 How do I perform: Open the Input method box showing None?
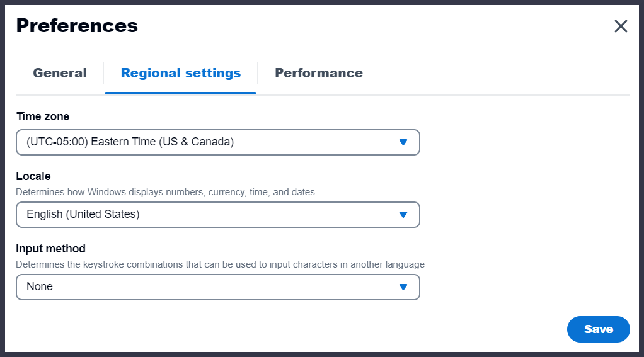pyautogui.click(x=208, y=287)
